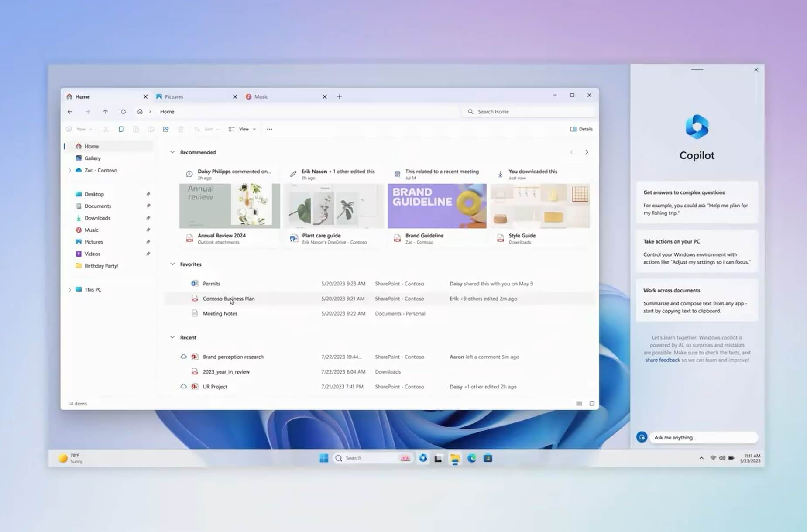Viewport: 807px width, 532px height.
Task: Collapse the Favorites section
Action: pos(172,264)
